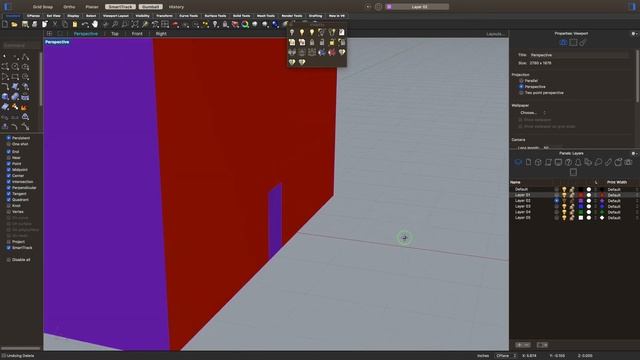The image size is (640, 360).
Task: Open the current layer dropdown in title bar
Action: [417, 7]
